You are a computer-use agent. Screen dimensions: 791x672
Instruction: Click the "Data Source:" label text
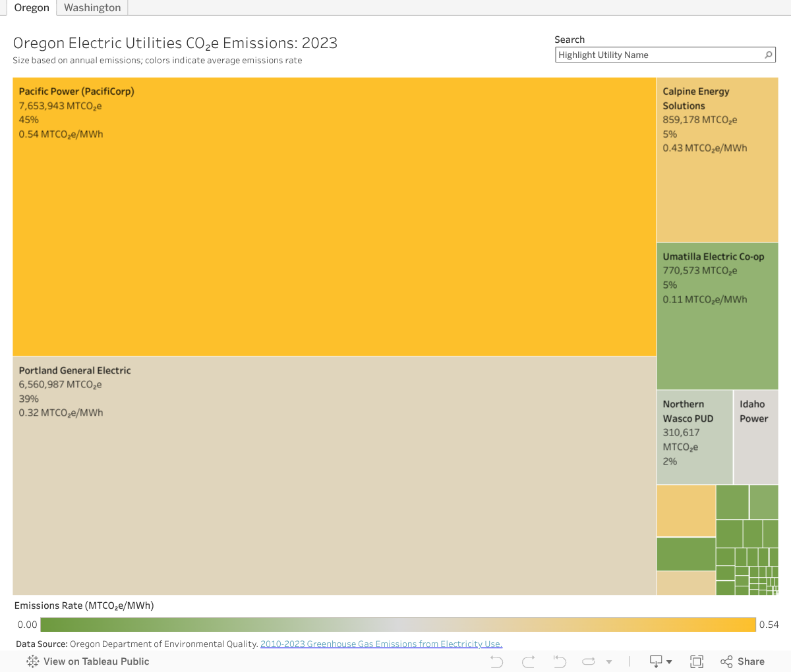tap(42, 644)
